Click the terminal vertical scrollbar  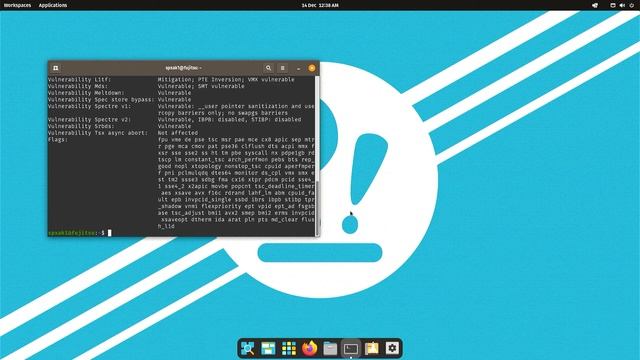click(318, 208)
